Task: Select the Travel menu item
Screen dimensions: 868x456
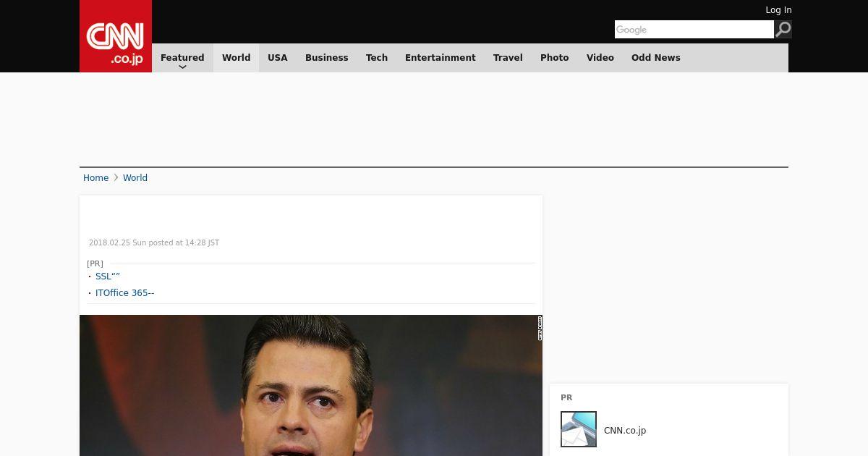Action: coord(508,58)
